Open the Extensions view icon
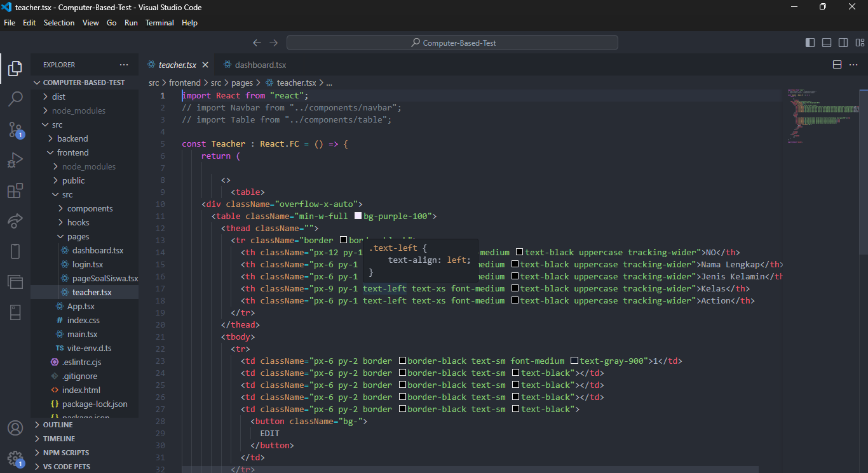The height and width of the screenshot is (473, 868). click(x=15, y=190)
